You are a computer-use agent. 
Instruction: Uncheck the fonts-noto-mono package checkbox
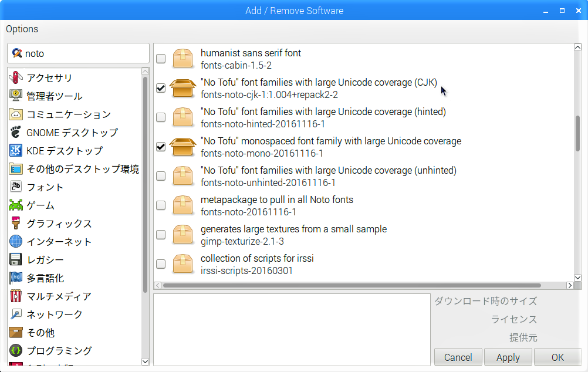pos(161,147)
